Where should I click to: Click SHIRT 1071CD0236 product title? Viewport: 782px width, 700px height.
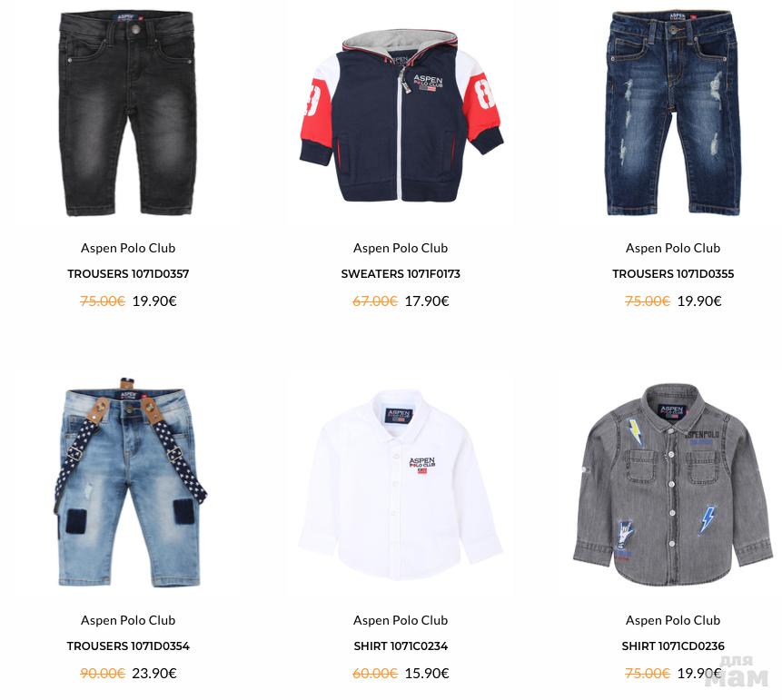[x=673, y=646]
